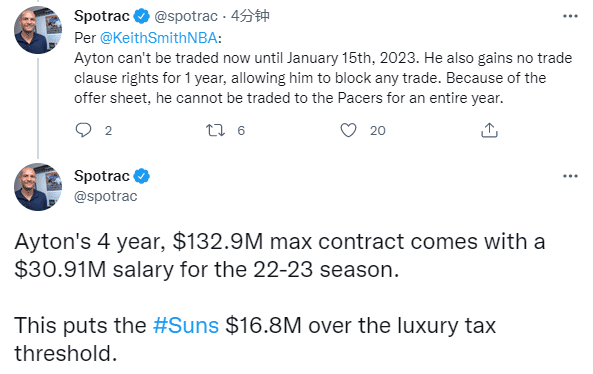Open Spotrac avatar on the second tweet

[x=38, y=187]
